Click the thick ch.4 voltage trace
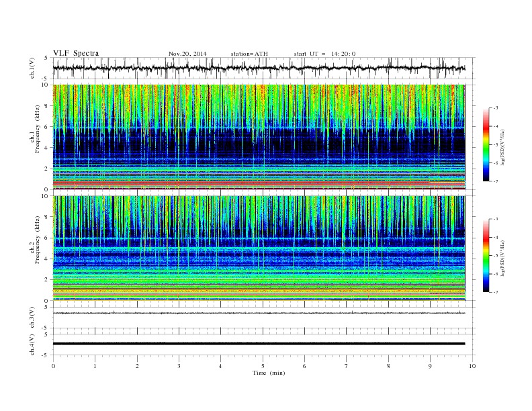532x411 pixels. (259, 344)
